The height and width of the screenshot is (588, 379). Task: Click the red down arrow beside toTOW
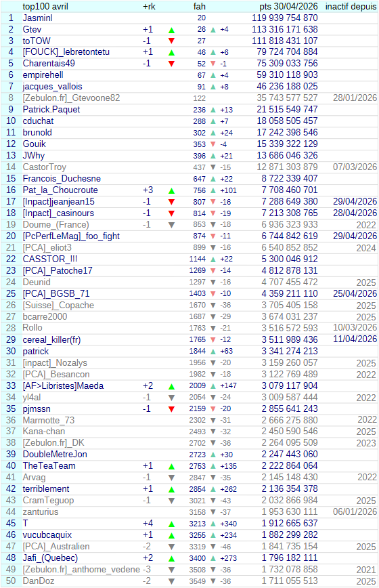171,41
